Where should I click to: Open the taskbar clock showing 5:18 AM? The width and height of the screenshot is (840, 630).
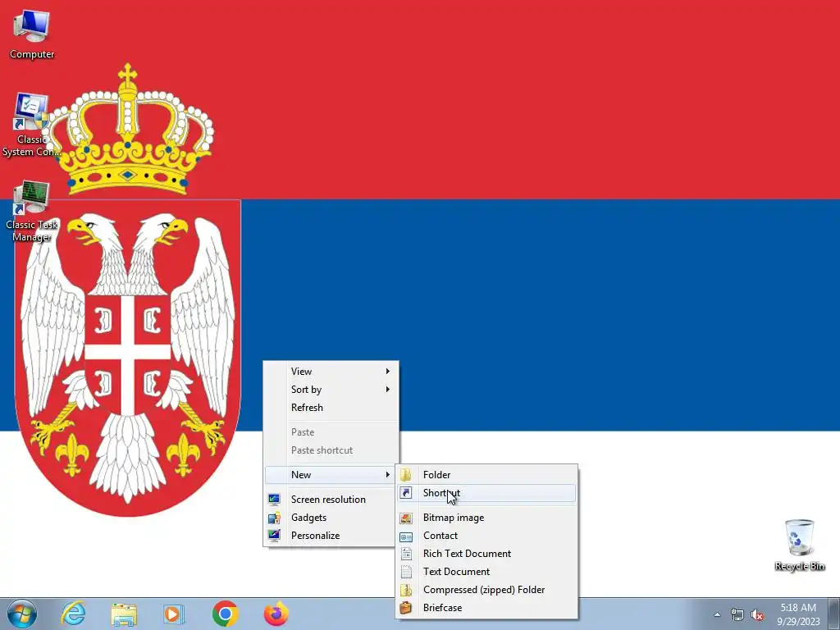coord(798,614)
